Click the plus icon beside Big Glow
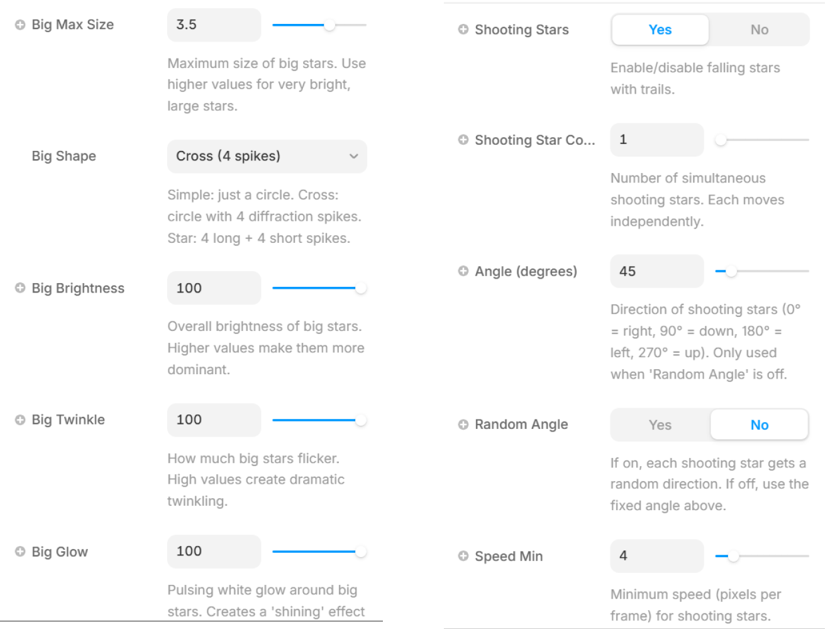The image size is (840, 629). click(20, 552)
